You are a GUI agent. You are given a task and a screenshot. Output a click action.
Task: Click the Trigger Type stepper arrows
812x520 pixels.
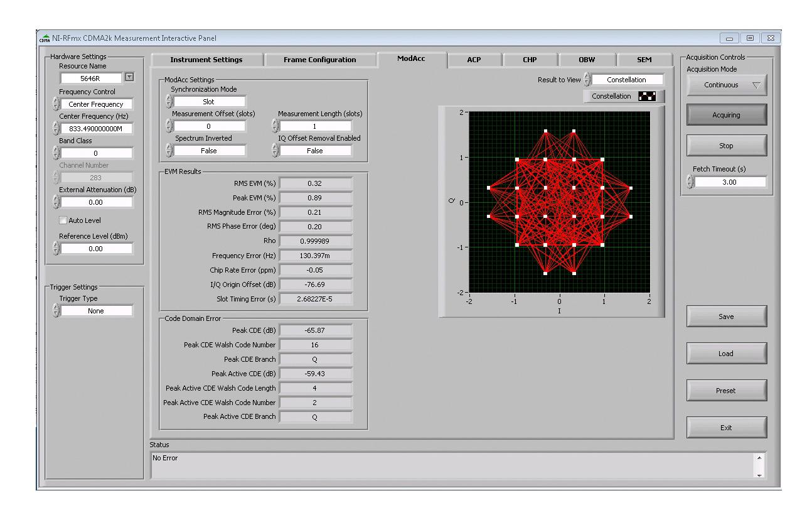tap(56, 311)
